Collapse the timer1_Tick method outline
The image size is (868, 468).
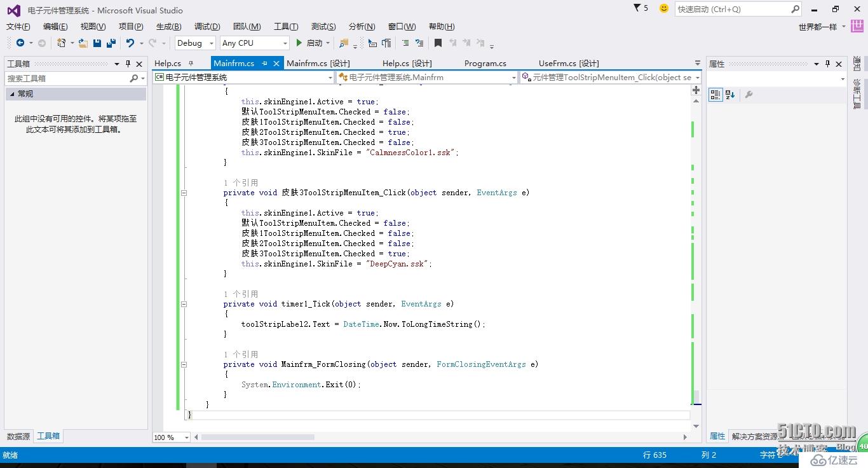[x=184, y=304]
